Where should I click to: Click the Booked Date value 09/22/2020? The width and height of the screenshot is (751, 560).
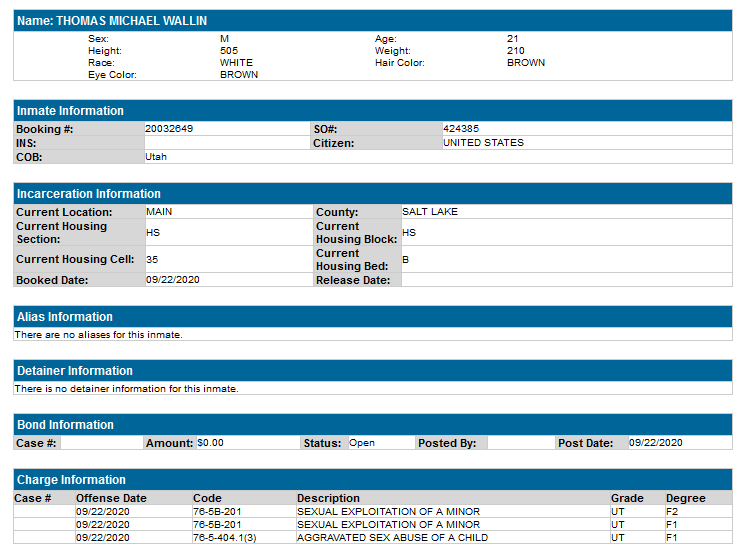[173, 280]
